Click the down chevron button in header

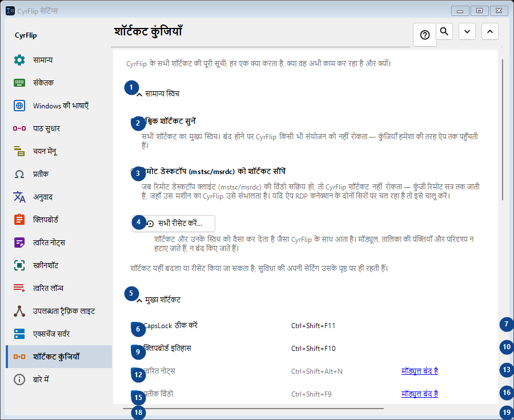tap(467, 31)
